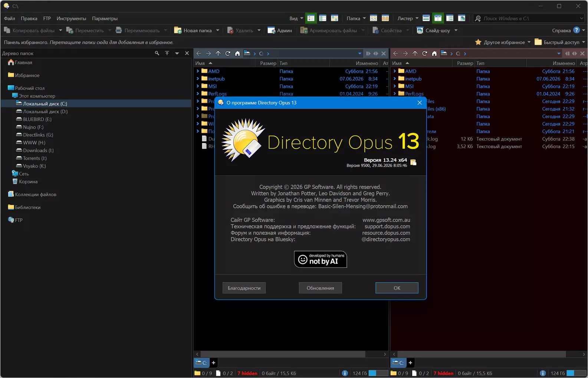The height and width of the screenshot is (378, 588).
Task: Click the search magnifier in folder tree header
Action: pos(157,53)
